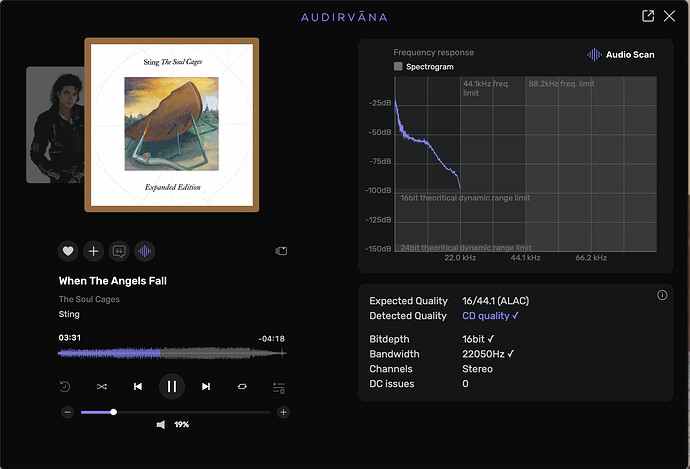The width and height of the screenshot is (690, 469).
Task: Pause the current track
Action: click(x=172, y=386)
